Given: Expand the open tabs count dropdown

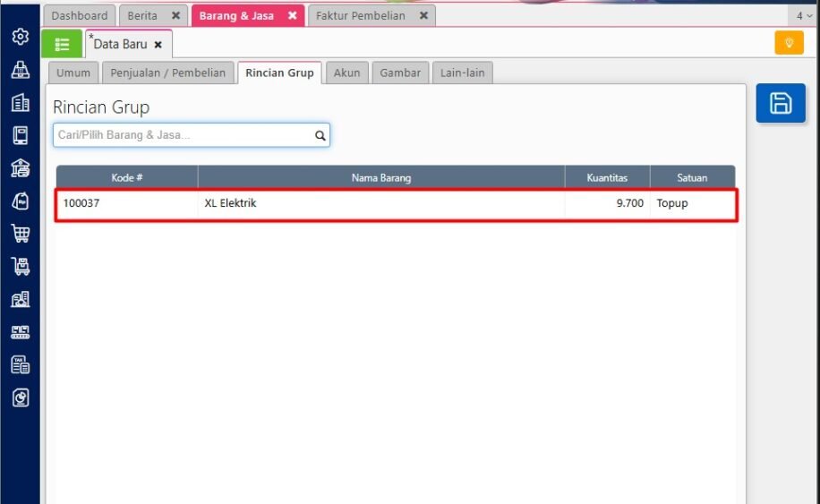Looking at the screenshot, I should 805,16.
